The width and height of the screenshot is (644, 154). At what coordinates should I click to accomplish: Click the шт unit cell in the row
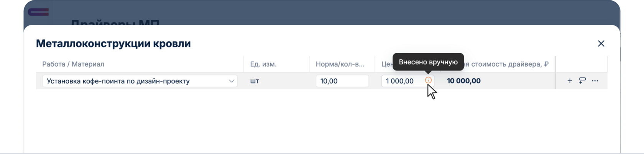coord(255,81)
